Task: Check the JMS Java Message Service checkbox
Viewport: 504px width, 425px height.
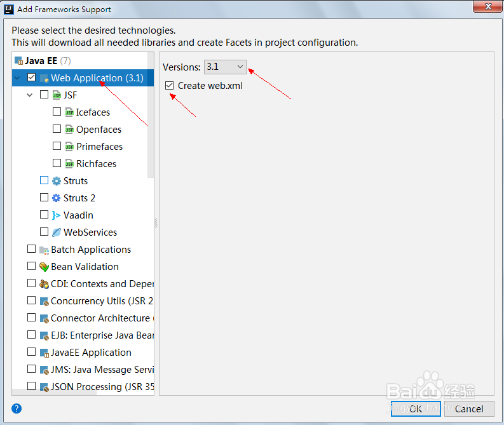Action: [32, 369]
